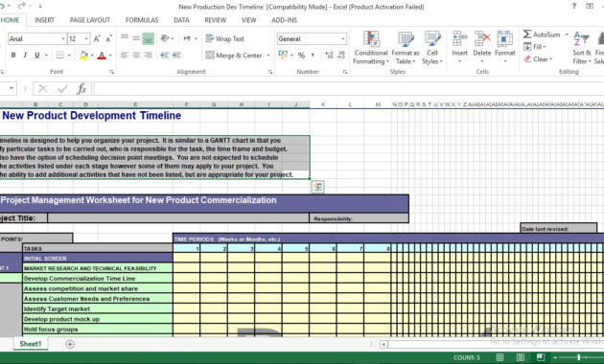Apply middle vertical alignment

pyautogui.click(x=136, y=38)
